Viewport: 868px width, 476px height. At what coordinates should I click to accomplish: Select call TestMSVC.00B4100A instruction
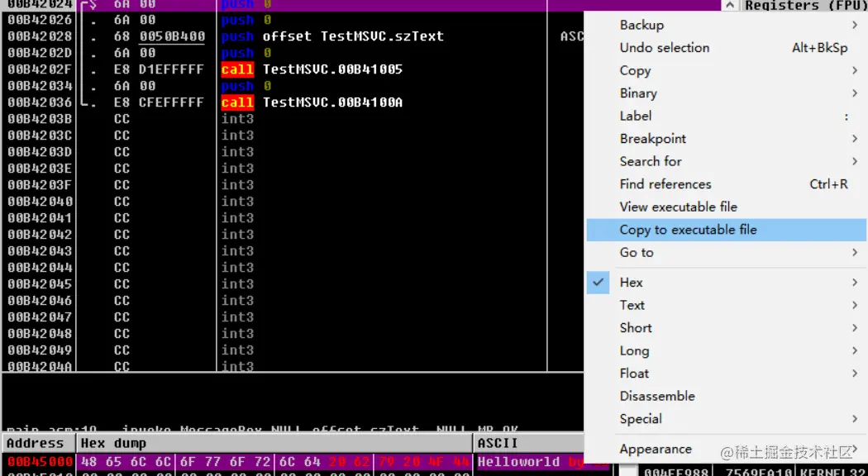tap(312, 102)
